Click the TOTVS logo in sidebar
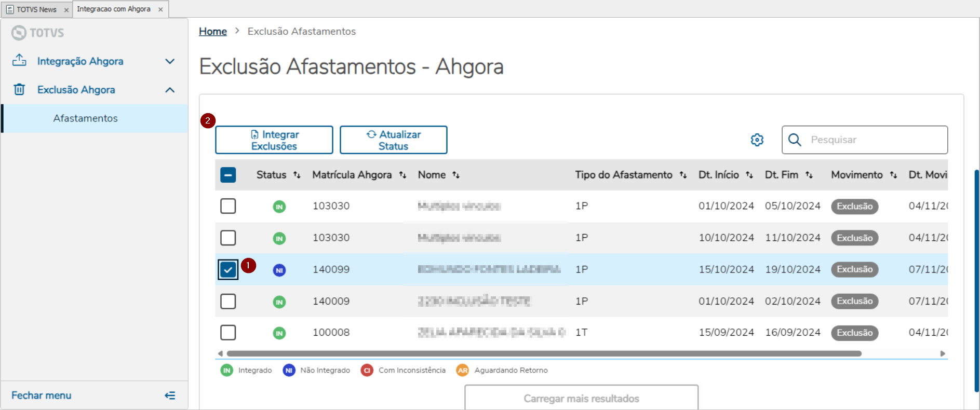The image size is (980, 410). [x=38, y=33]
